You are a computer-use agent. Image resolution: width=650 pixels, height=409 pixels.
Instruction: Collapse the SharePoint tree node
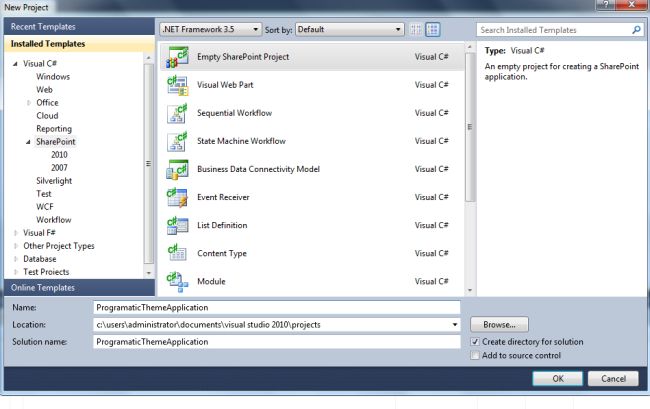[x=28, y=142]
